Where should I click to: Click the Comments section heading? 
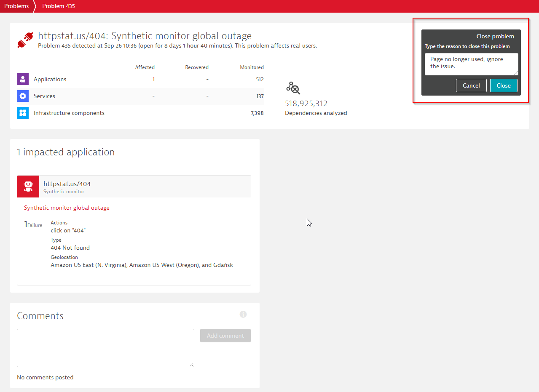(x=40, y=316)
